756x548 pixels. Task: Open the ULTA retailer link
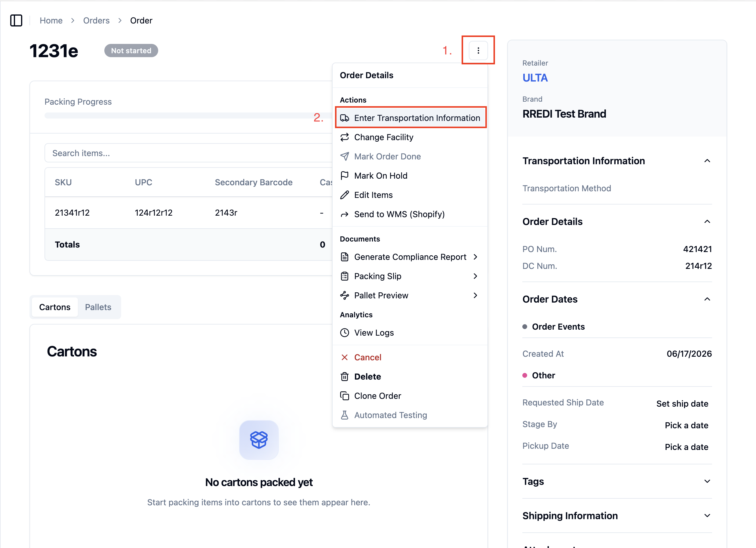(535, 78)
